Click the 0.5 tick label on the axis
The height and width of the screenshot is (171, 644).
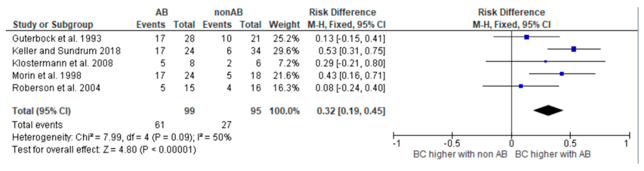[570, 143]
